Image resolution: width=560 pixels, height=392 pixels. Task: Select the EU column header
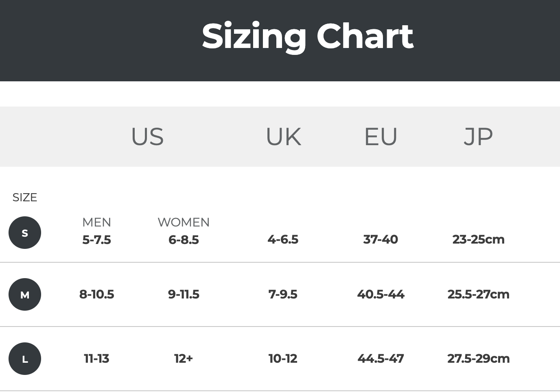point(381,137)
